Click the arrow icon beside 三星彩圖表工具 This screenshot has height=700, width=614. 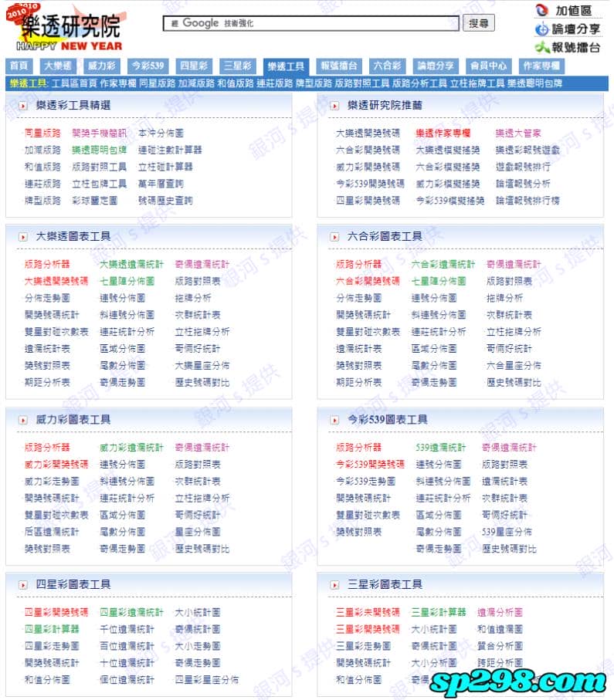tap(334, 585)
